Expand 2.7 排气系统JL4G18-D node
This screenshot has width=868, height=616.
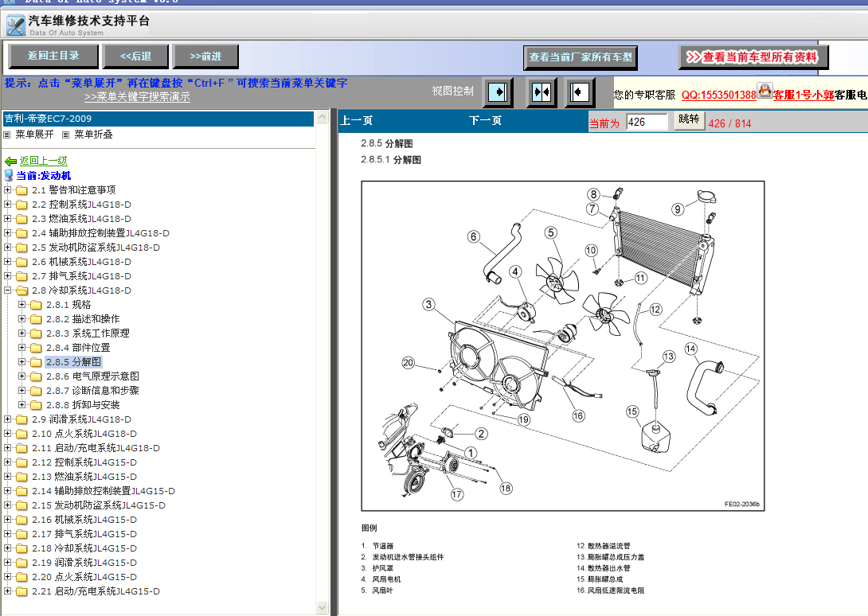tap(8, 275)
